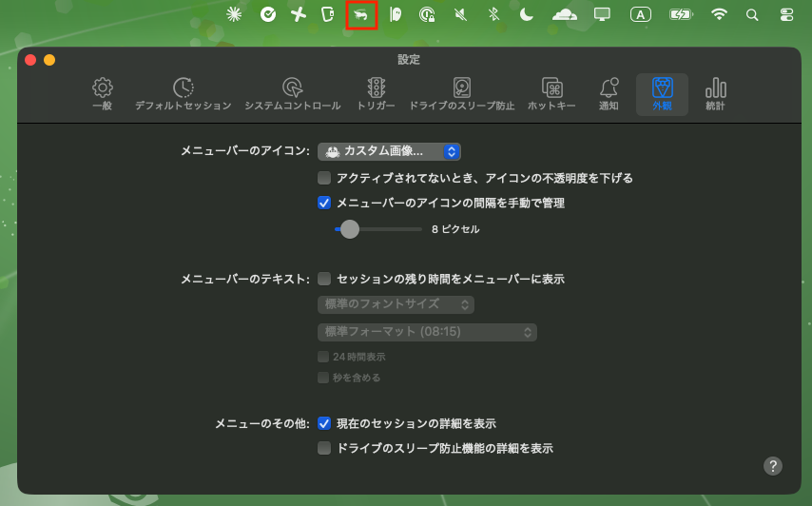Open the Bluetooth menu bar icon
Image resolution: width=812 pixels, height=506 pixels.
(493, 14)
